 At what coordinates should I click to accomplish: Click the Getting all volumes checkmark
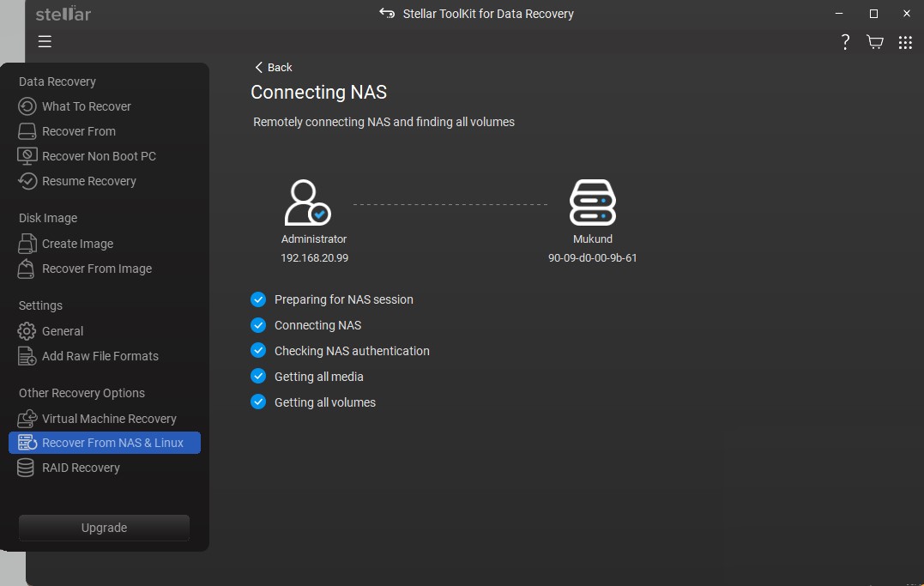click(258, 402)
